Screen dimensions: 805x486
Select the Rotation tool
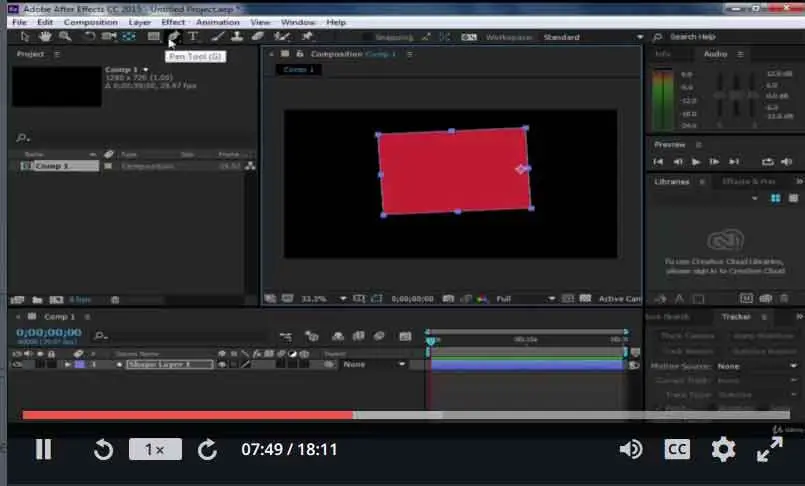[89, 36]
